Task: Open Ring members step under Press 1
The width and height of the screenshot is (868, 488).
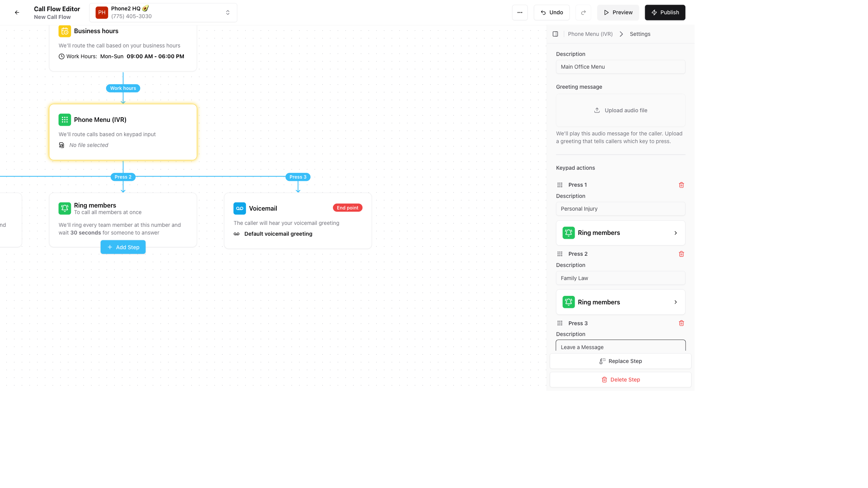Action: 621,233
